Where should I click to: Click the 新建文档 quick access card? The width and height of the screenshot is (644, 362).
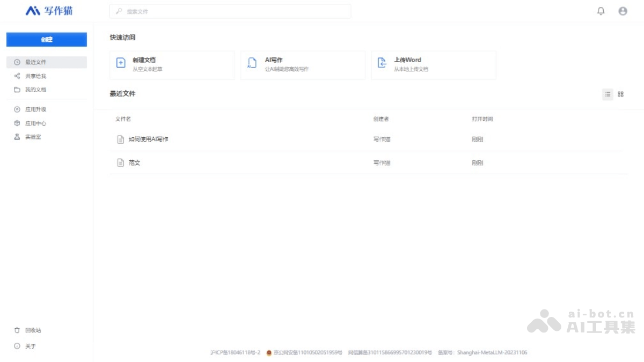coord(172,65)
